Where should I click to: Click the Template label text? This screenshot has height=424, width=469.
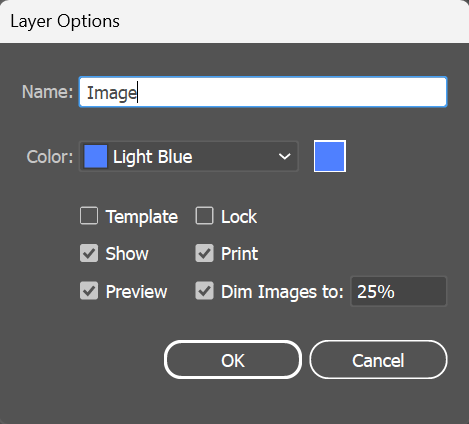(142, 217)
